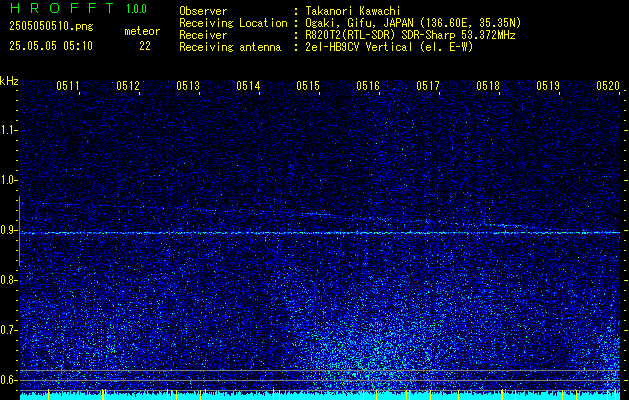Click the 1.1 kHz frequency label
The height and width of the screenshot is (400, 629).
pos(8,130)
